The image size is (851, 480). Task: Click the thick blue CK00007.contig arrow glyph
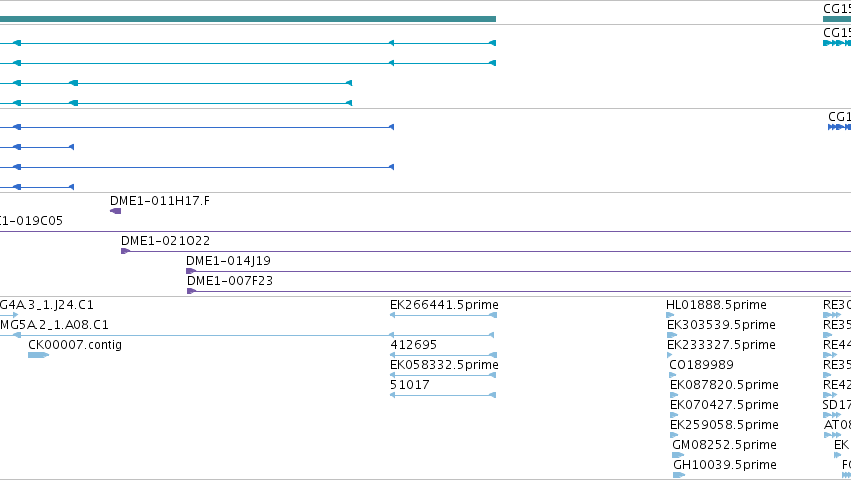[39, 355]
